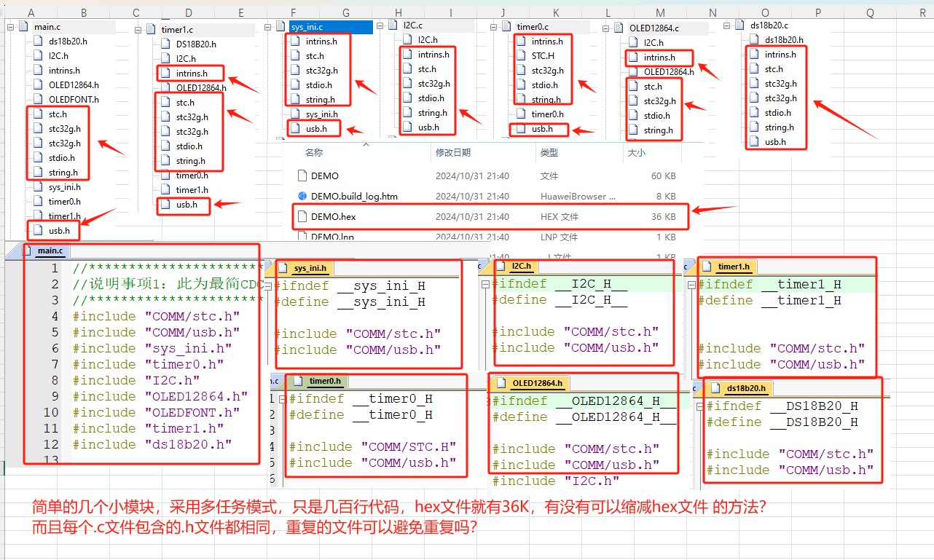This screenshot has height=560, width=934.
Task: Click the timer1.h file icon under main.c
Action: 39,216
